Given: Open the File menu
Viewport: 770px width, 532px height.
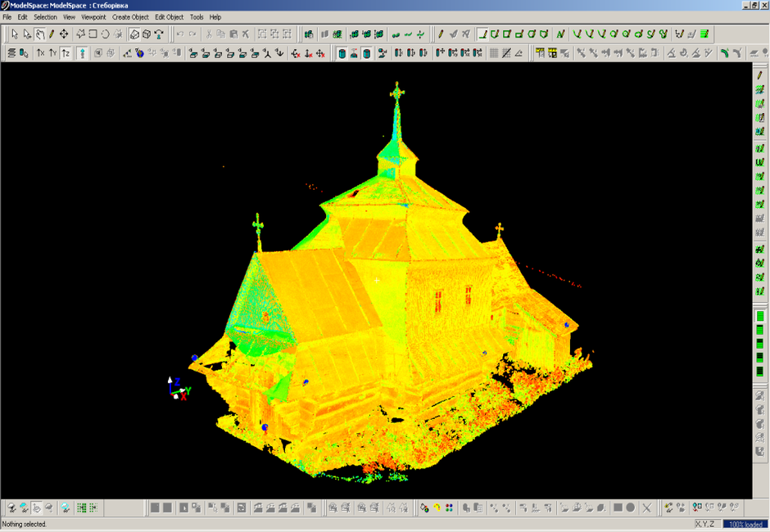Looking at the screenshot, I should coord(7,16).
